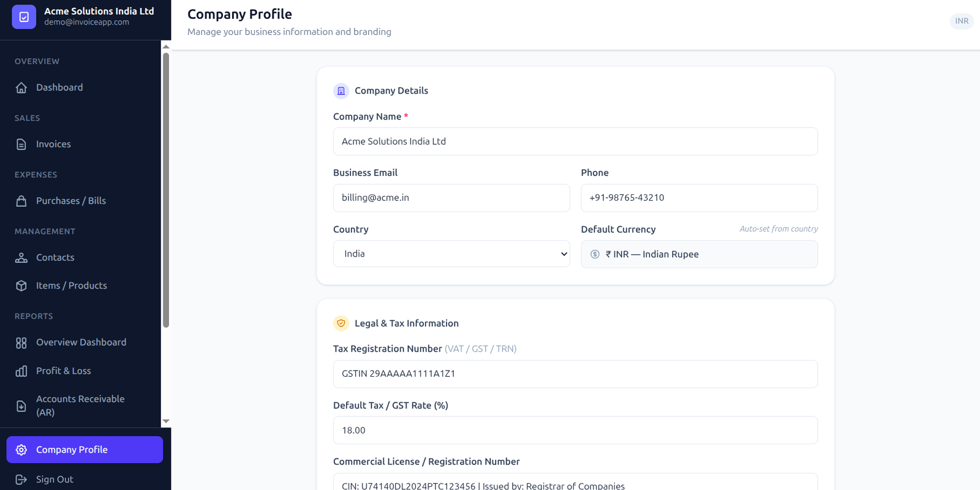Click the Commercial License / Registration Number label

[426, 462]
